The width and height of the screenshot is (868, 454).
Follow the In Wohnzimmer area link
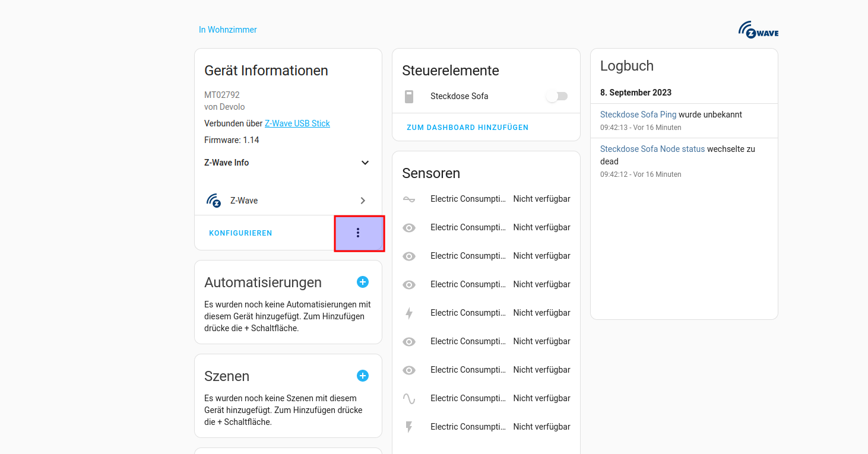(x=228, y=30)
